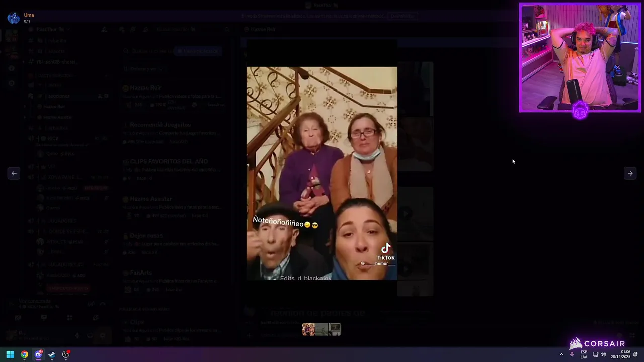Select the family photo thumbnail in the carousel
Image resolution: width=644 pixels, height=362 pixels.
308,329
